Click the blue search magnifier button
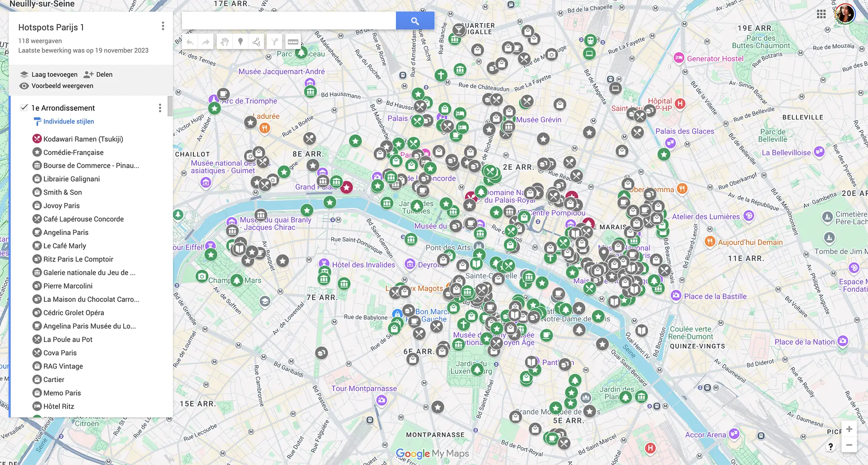Screen dimensions: 868x465 (x=415, y=21)
